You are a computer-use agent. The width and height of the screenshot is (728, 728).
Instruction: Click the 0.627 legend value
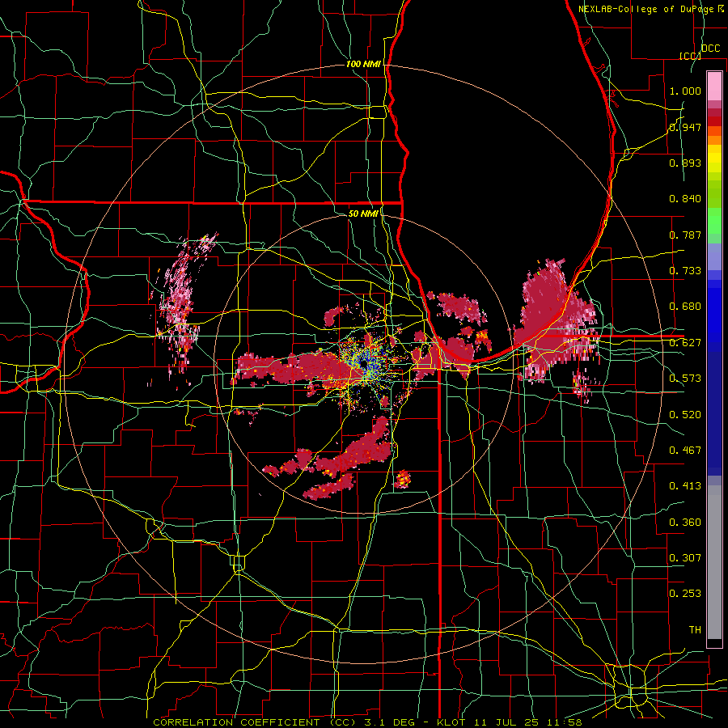[685, 343]
